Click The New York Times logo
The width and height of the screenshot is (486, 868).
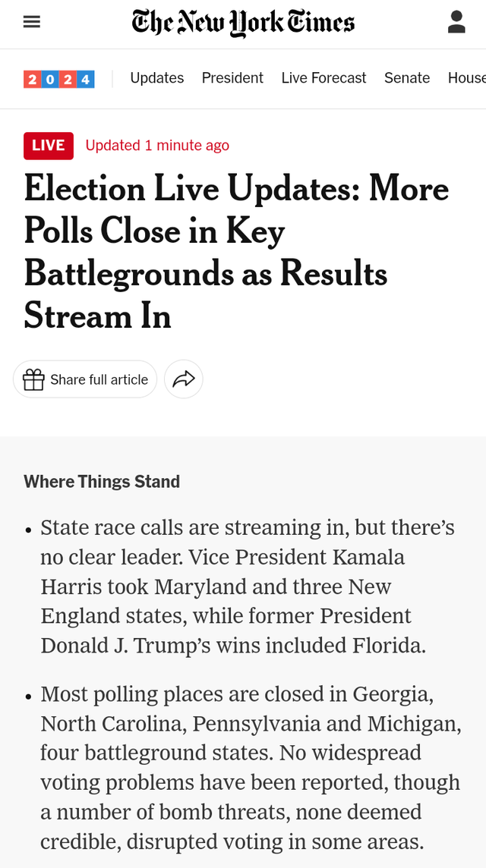(243, 23)
